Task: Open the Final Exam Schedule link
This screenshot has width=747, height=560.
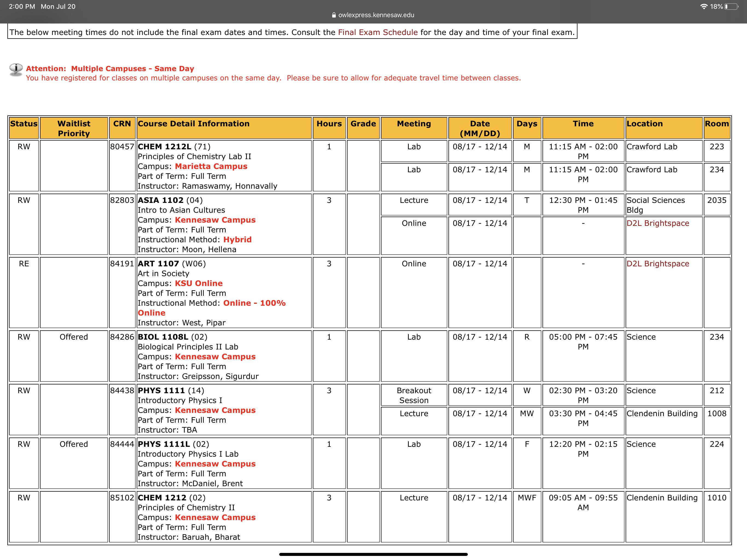Action: (x=378, y=33)
